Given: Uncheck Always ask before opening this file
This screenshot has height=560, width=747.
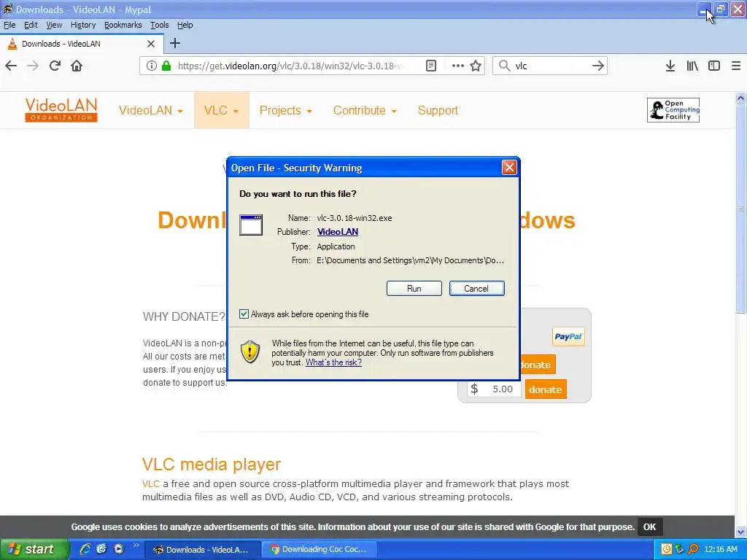Looking at the screenshot, I should tap(244, 314).
